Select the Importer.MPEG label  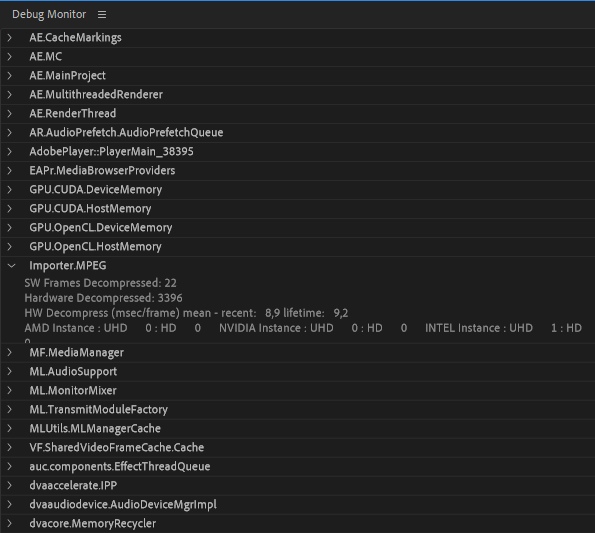pyautogui.click(x=68, y=265)
